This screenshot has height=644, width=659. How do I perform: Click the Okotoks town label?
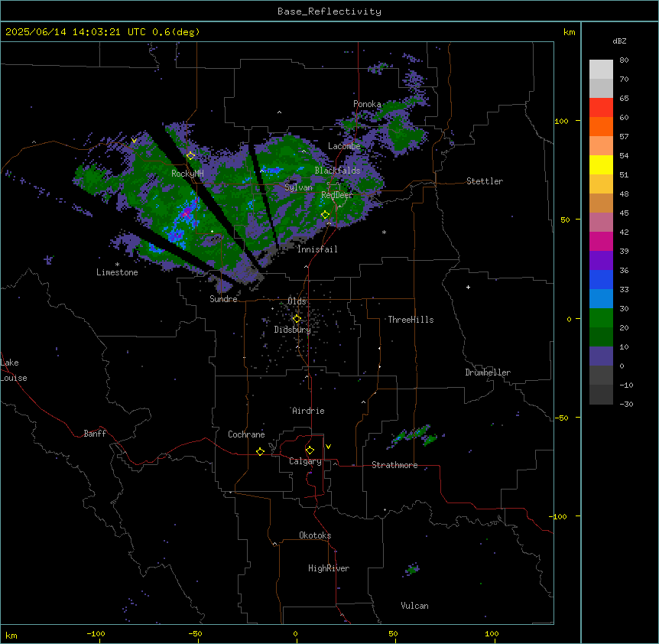coord(315,535)
